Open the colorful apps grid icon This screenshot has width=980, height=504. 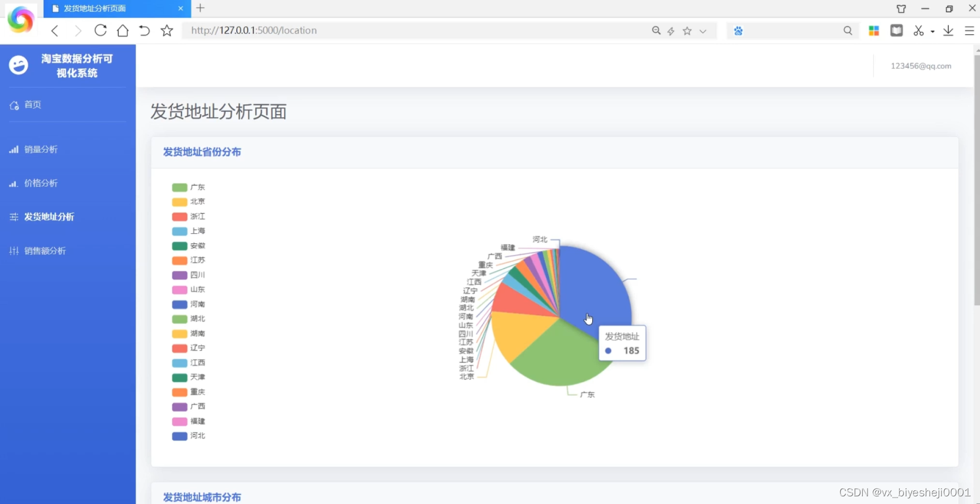[874, 31]
